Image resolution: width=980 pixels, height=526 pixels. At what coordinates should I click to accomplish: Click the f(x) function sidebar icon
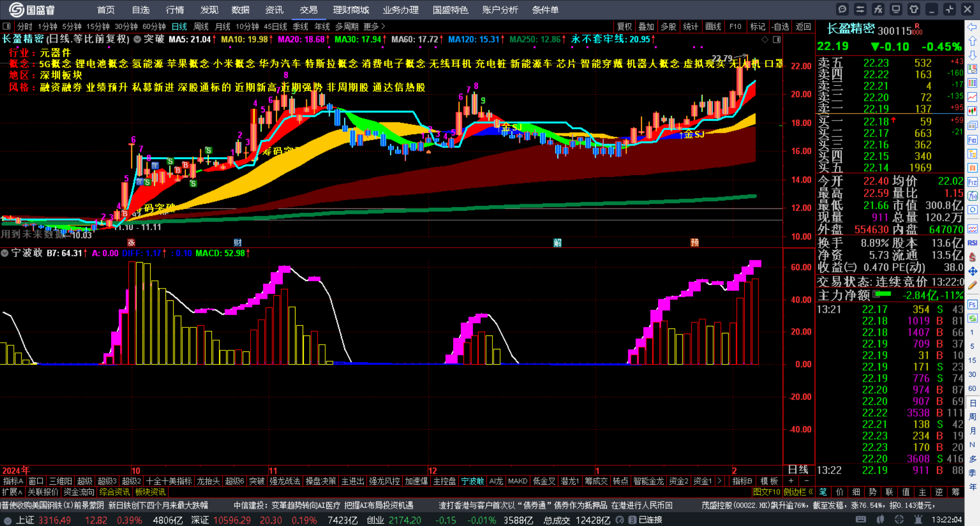point(972,196)
